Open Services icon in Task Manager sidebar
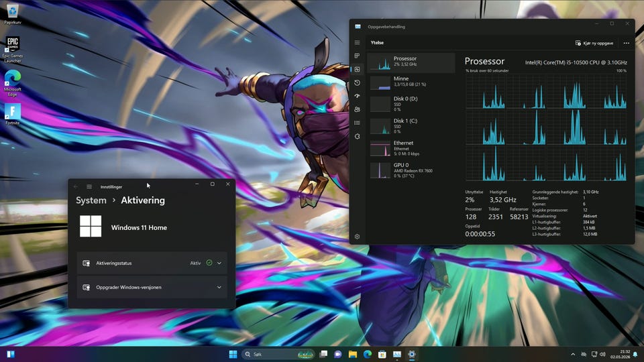Viewport: 644px width, 362px height. 357,136
